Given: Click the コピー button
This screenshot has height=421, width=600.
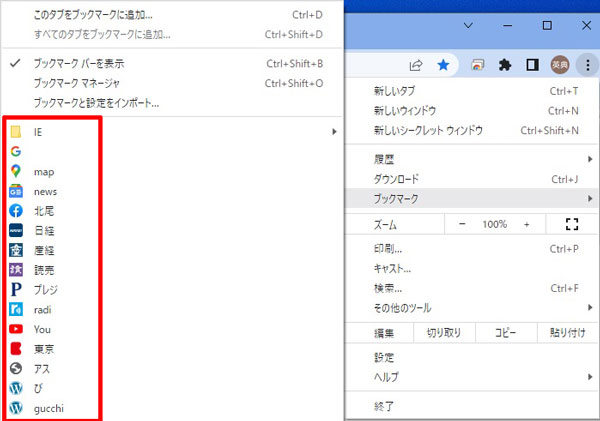Looking at the screenshot, I should [505, 333].
